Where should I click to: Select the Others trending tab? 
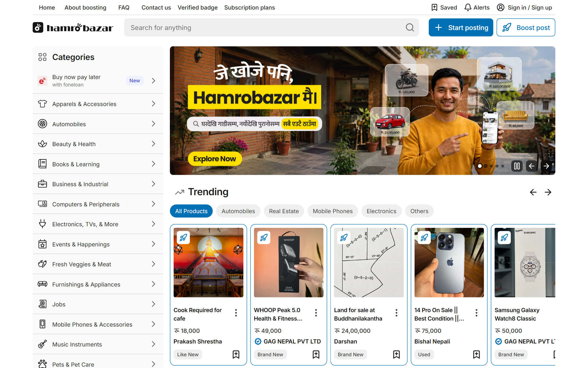(419, 211)
